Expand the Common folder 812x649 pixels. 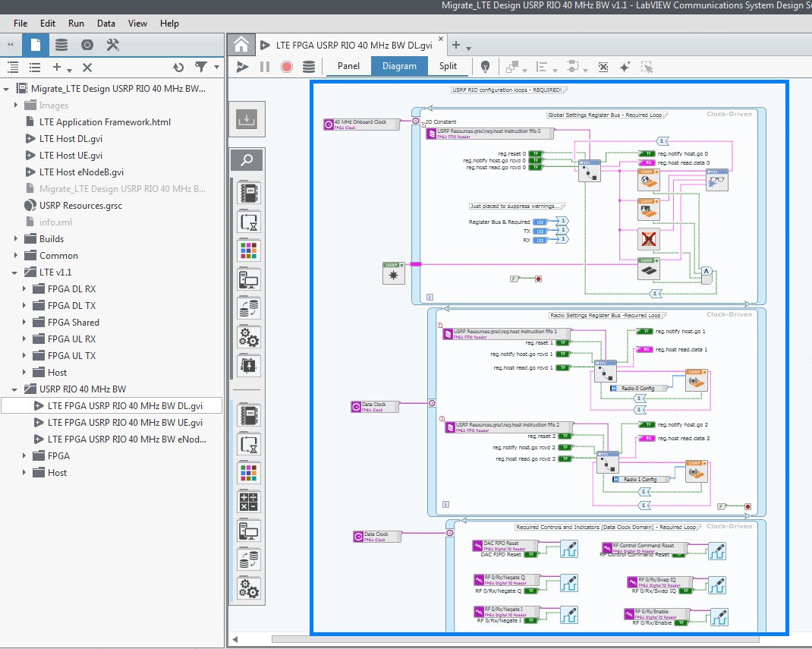click(15, 255)
